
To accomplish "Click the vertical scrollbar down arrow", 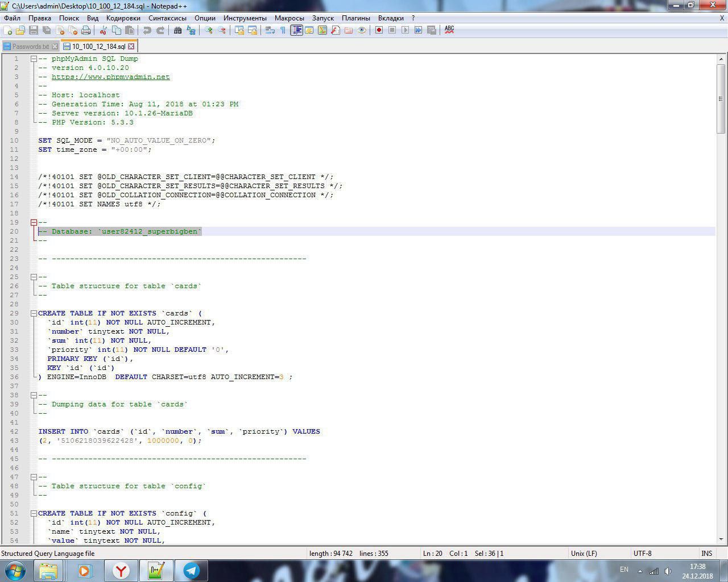I will click(721, 539).
